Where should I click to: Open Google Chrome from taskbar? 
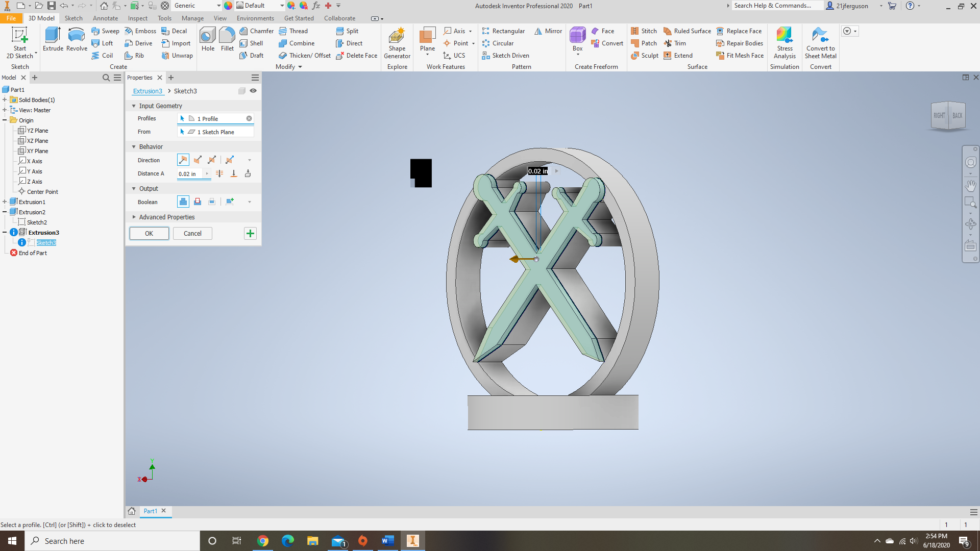(263, 541)
